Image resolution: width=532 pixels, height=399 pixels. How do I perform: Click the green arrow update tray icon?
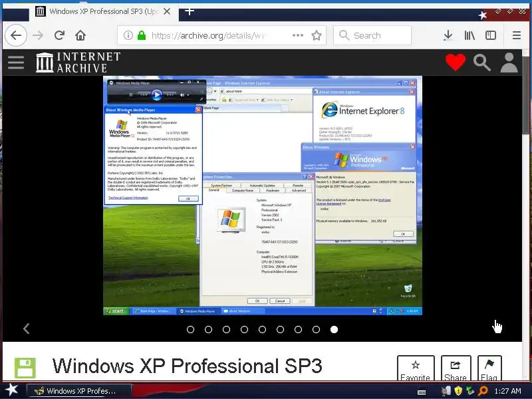pyautogui.click(x=470, y=391)
